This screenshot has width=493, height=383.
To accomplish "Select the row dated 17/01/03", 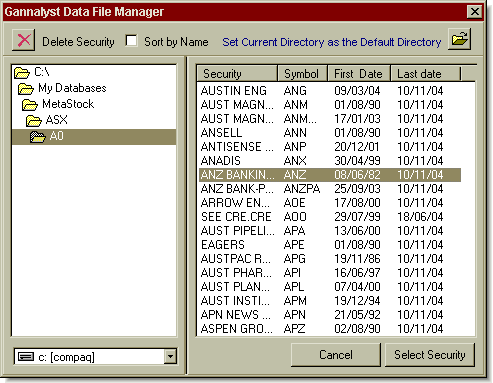I will pyautogui.click(x=330, y=119).
